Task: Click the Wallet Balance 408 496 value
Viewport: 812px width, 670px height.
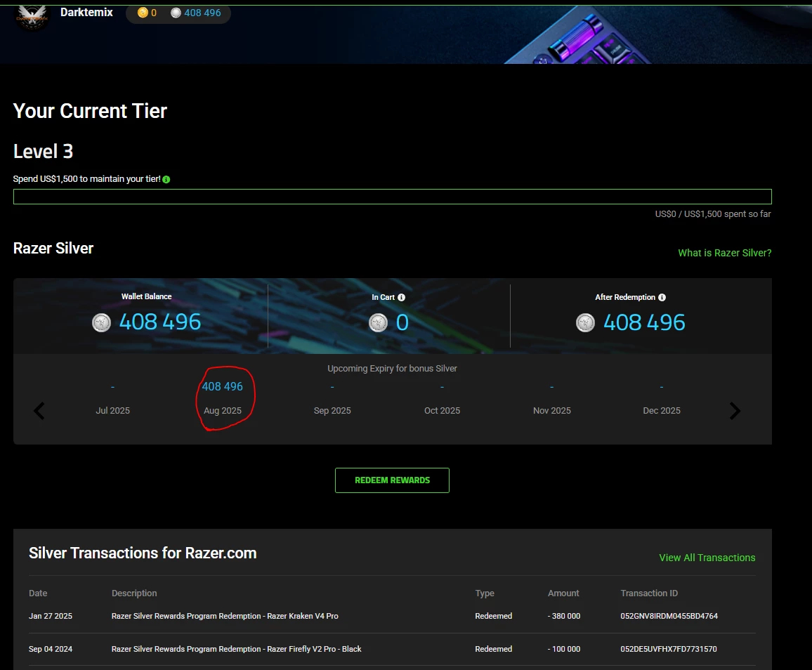Action: coord(160,322)
